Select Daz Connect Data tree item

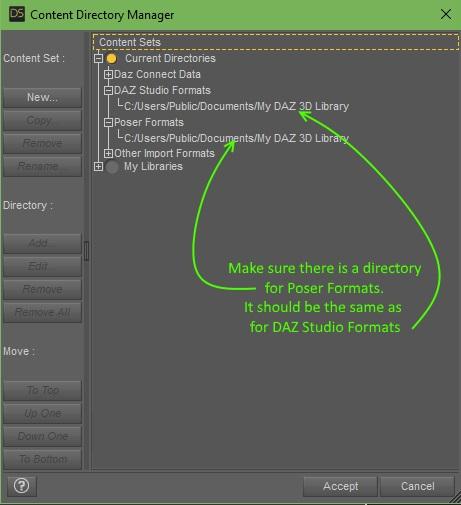(157, 74)
